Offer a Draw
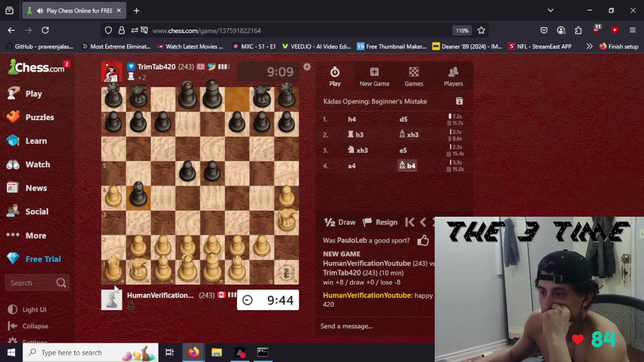The width and height of the screenshot is (644, 362). point(340,222)
